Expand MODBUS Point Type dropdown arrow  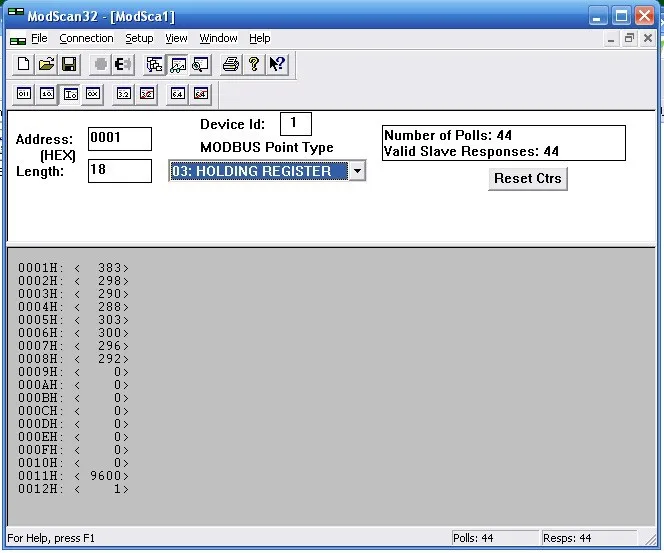point(357,171)
